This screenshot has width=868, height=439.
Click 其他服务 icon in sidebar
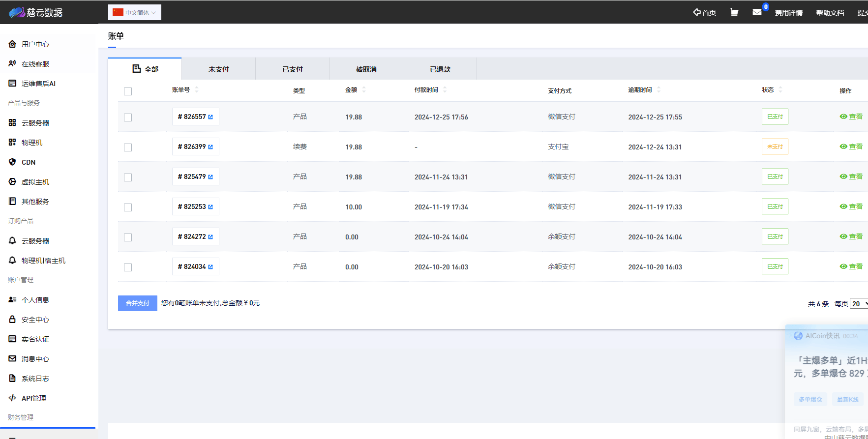[12, 202]
